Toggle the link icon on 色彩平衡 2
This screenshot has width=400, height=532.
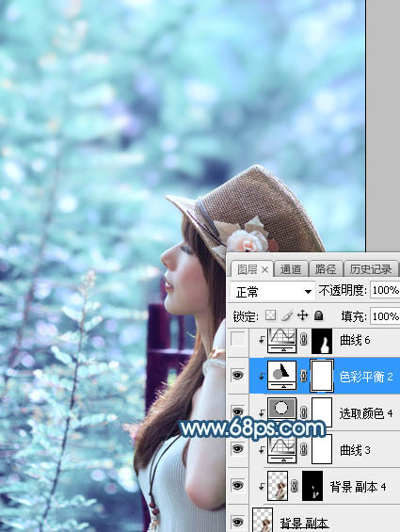pyautogui.click(x=304, y=376)
